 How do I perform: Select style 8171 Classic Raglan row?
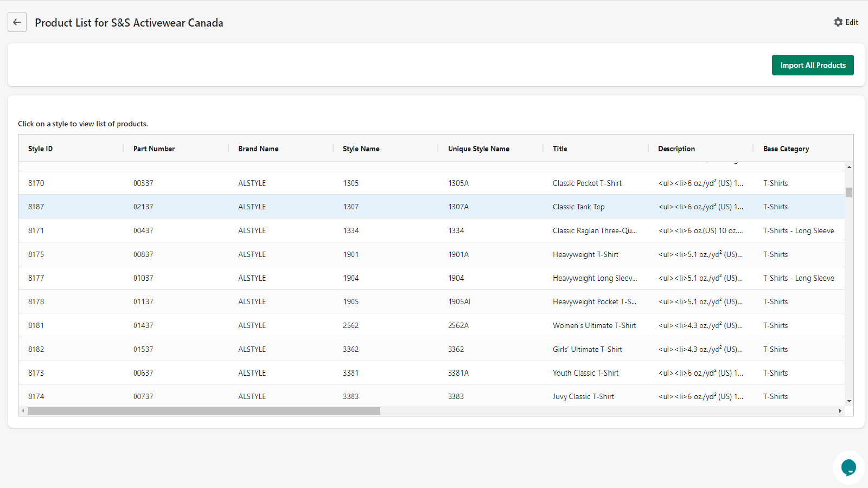(594, 230)
